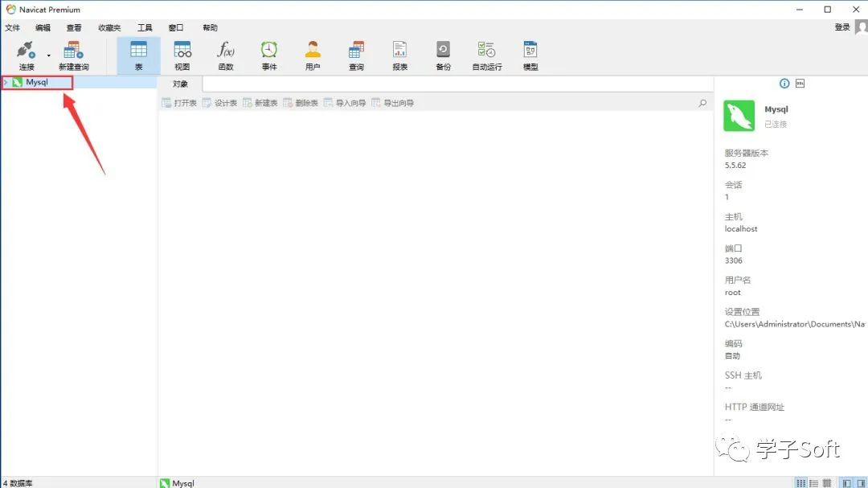Screen dimensions: 868x488
Task: Toggle the right information pane visibility
Action: point(861,482)
